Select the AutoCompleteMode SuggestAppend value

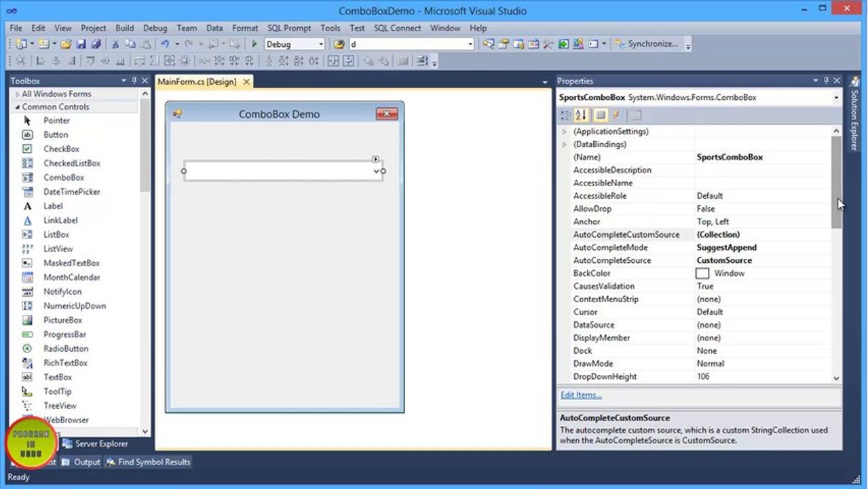click(727, 247)
